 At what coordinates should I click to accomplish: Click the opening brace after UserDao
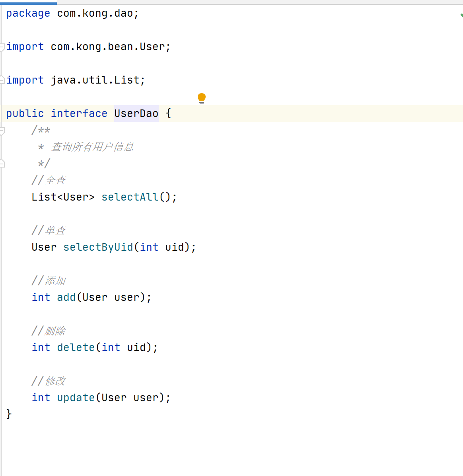pyautogui.click(x=168, y=113)
